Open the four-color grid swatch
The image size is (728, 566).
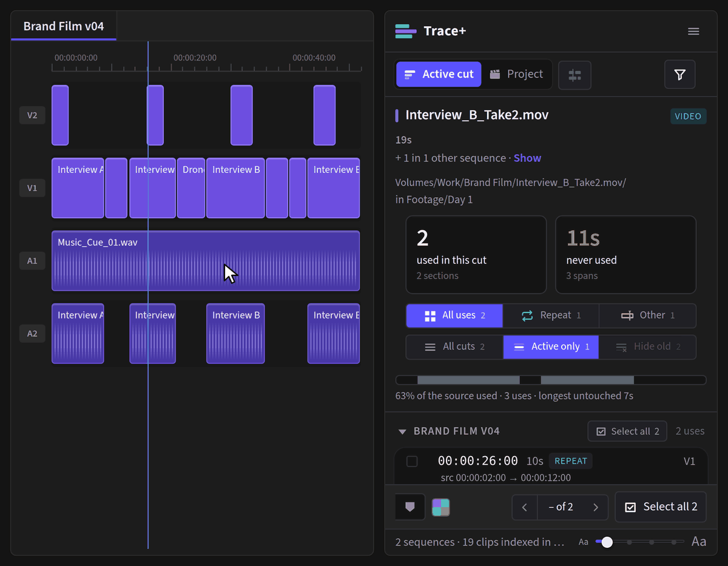point(440,507)
